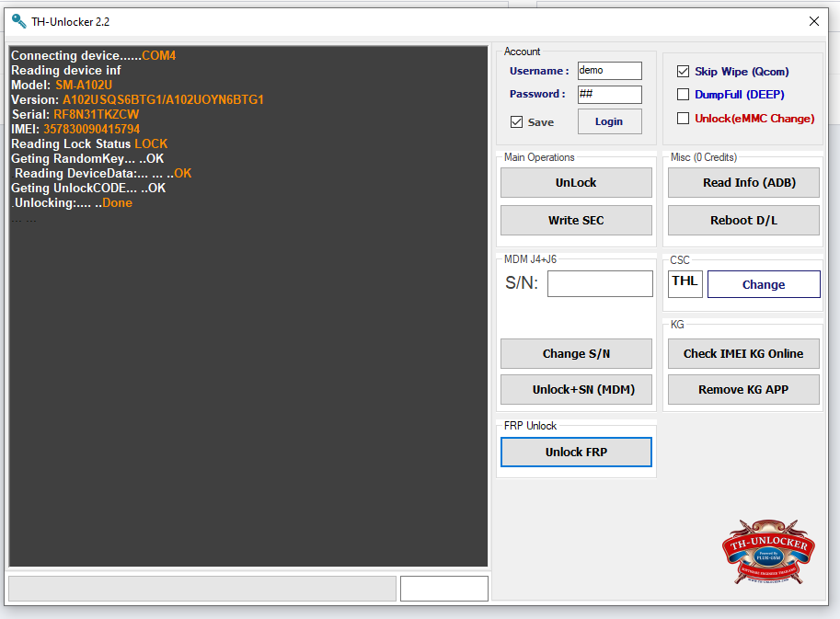This screenshot has width=840, height=619.
Task: Click the Check IMEI KG Online button
Action: point(743,353)
